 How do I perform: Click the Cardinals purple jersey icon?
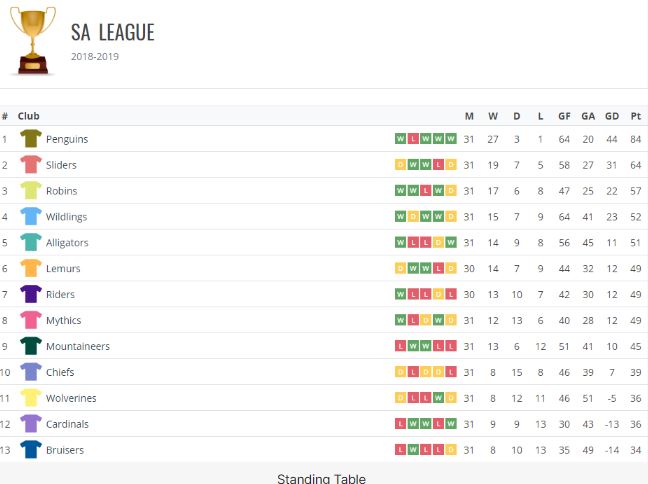coord(31,424)
